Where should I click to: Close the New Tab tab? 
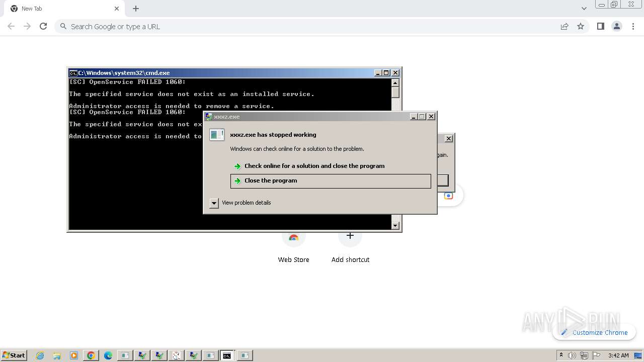117,9
